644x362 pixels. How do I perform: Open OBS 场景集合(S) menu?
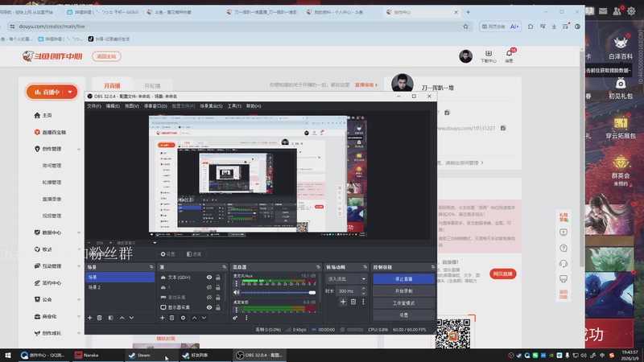pos(211,106)
